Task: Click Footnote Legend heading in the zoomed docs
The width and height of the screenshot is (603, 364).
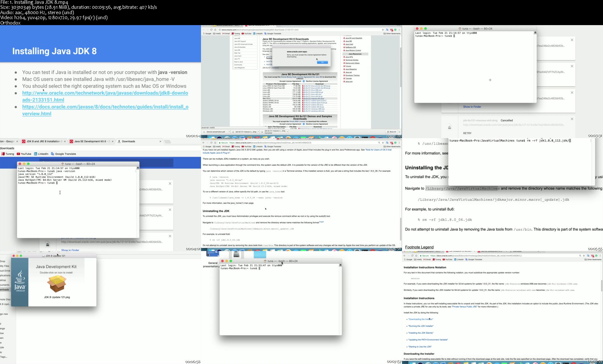Action: tap(419, 247)
